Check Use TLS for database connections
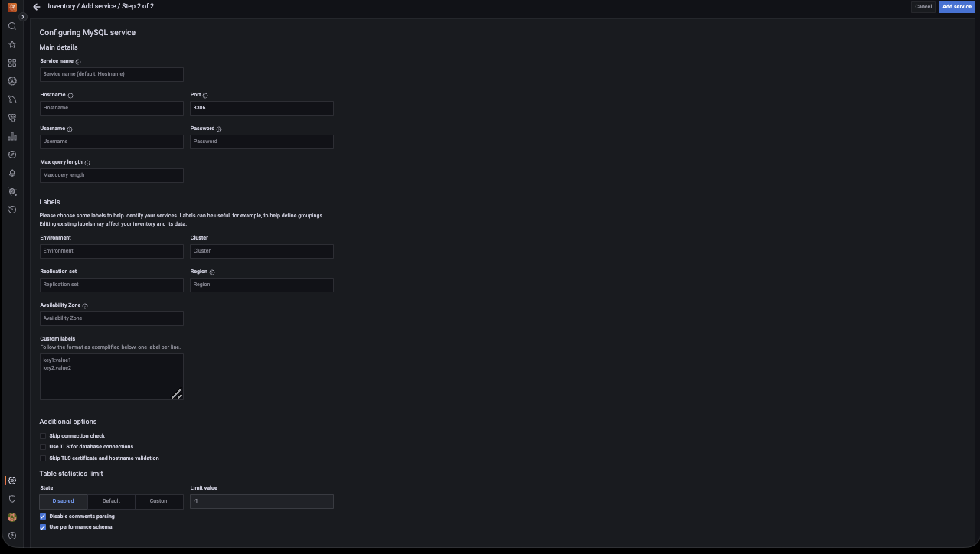This screenshot has width=980, height=554. pos(43,447)
